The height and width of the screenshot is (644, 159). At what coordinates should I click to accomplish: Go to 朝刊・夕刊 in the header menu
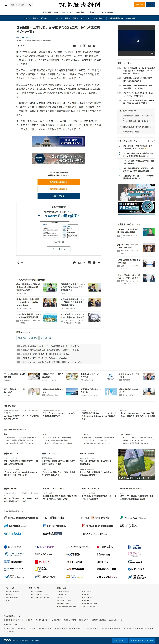click(47, 12)
